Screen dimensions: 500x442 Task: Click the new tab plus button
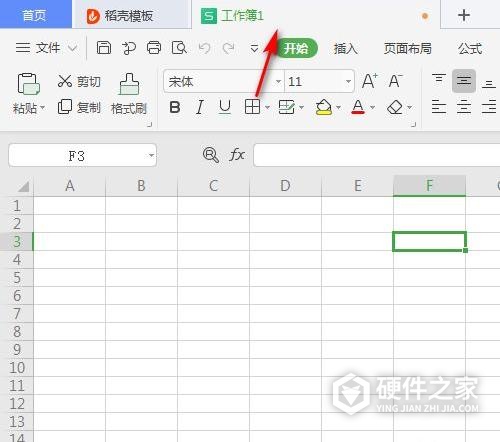(464, 15)
